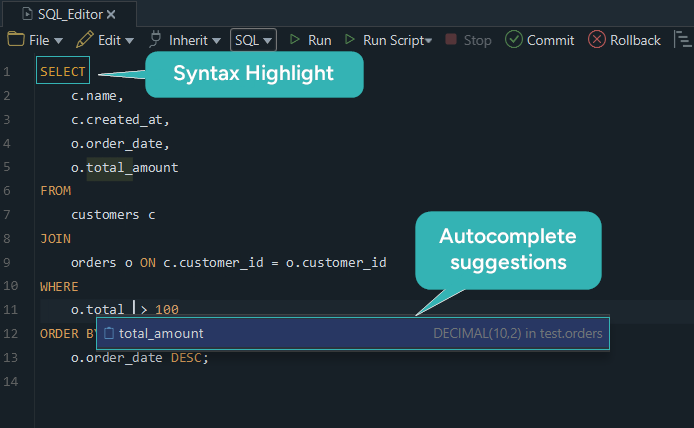Click the Run button label
Viewport: 694px width, 428px height.
(320, 40)
